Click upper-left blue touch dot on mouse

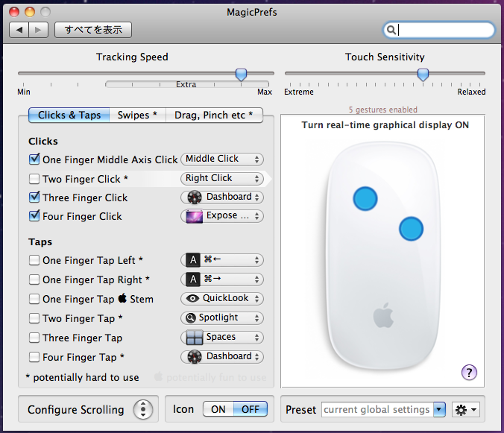(365, 198)
